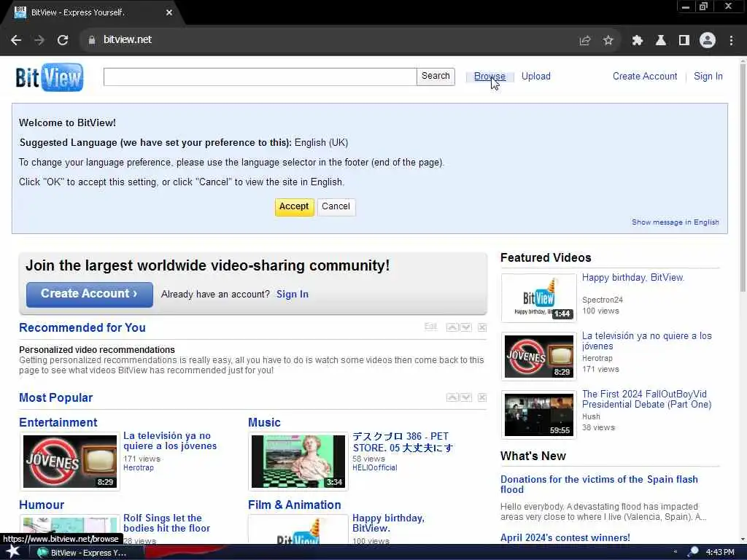Toggle the side panel icon
This screenshot has width=747, height=560.
pos(684,41)
